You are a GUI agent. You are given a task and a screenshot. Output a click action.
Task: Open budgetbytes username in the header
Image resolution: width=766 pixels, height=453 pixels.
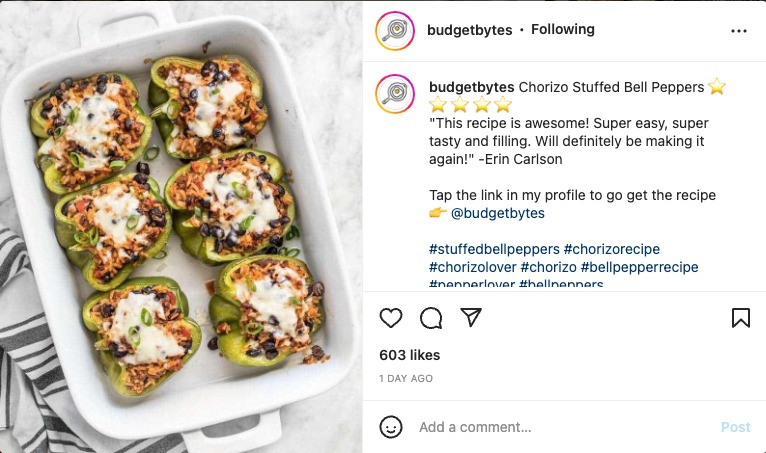tap(470, 30)
